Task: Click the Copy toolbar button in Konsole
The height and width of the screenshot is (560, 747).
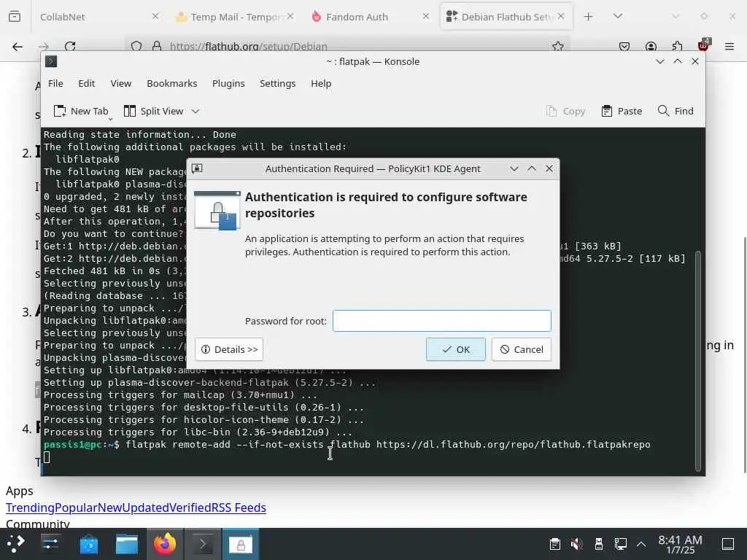Action: point(565,111)
